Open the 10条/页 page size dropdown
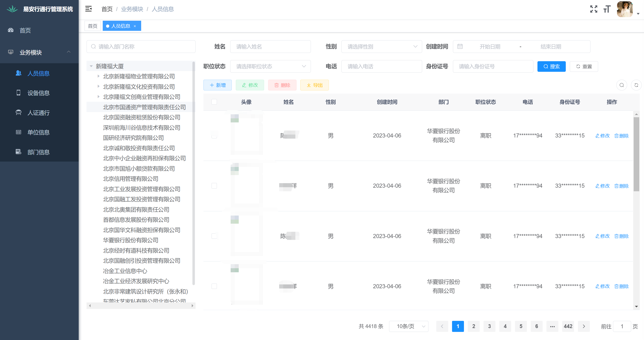This screenshot has width=644, height=340. (x=408, y=326)
